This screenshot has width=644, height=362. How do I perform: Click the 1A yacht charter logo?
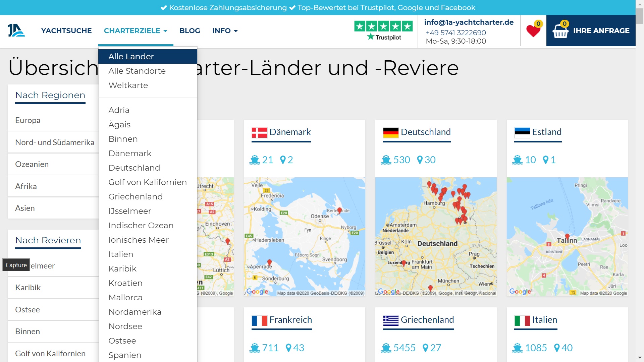click(x=16, y=31)
